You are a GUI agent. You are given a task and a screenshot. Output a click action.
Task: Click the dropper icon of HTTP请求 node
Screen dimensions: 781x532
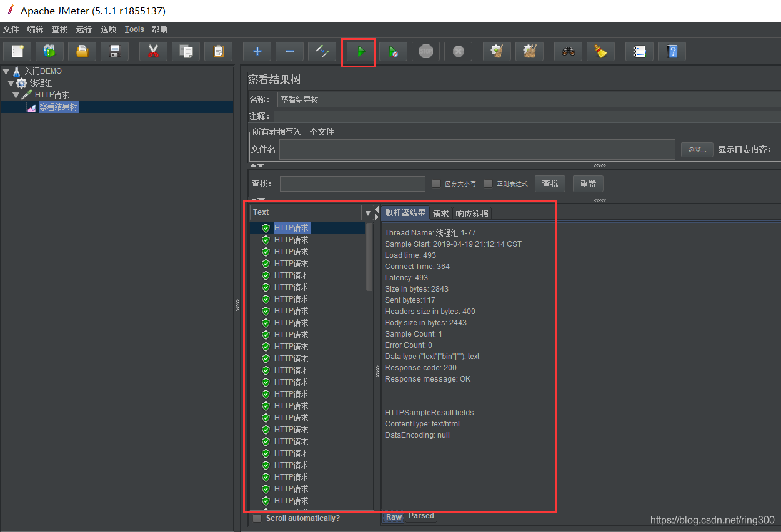coord(27,95)
